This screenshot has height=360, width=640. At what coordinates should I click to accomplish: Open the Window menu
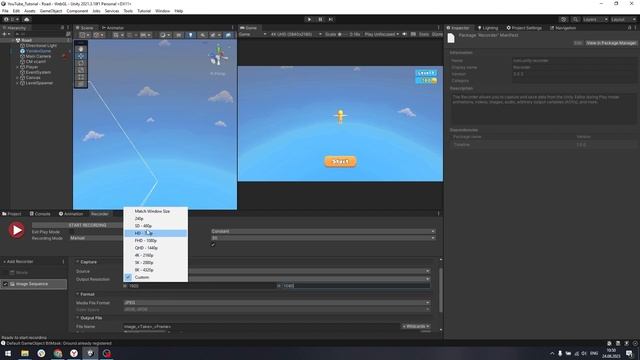pyautogui.click(x=162, y=11)
